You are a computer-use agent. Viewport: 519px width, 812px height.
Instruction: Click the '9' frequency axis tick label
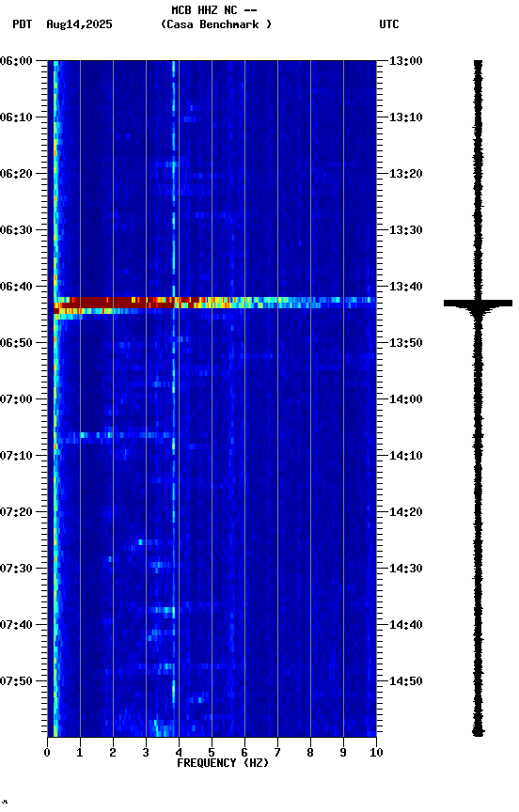pyautogui.click(x=343, y=753)
